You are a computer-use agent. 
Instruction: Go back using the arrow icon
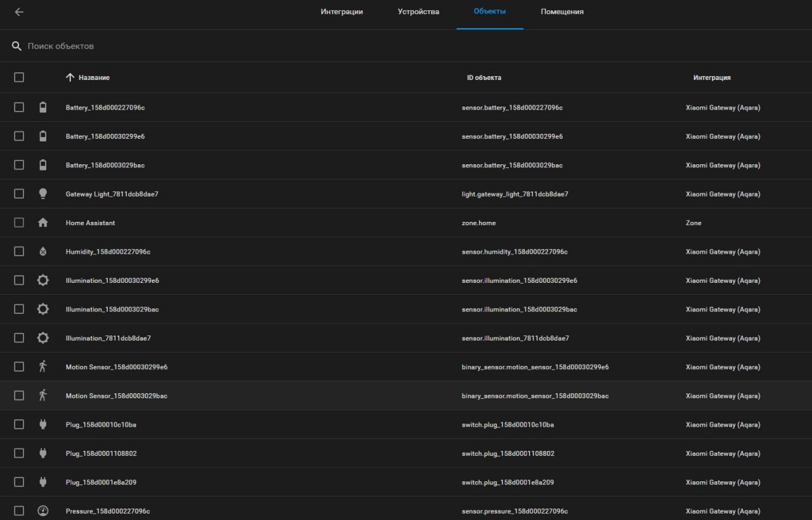[19, 12]
